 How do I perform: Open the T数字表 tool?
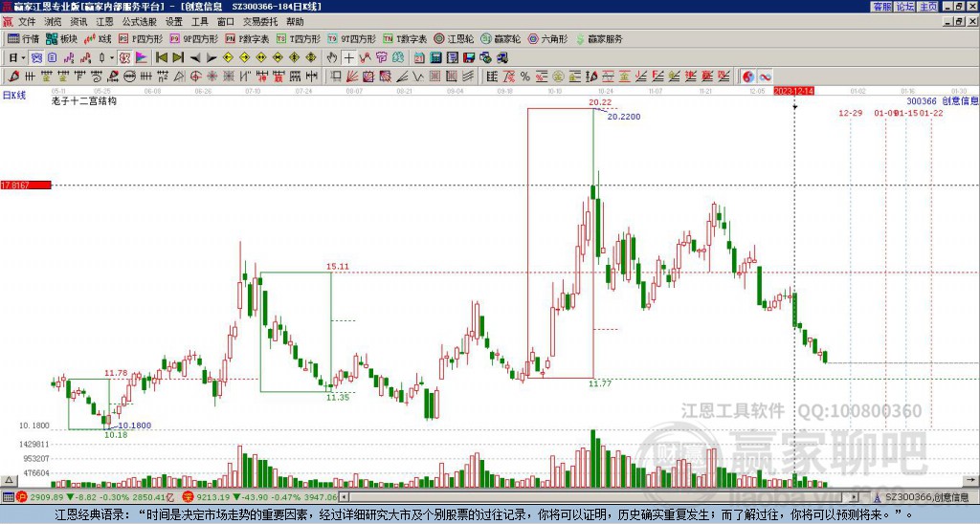(405, 38)
